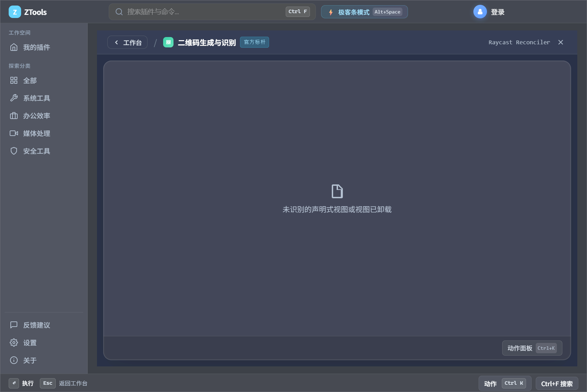Open the 办公效率 category

pos(44,116)
